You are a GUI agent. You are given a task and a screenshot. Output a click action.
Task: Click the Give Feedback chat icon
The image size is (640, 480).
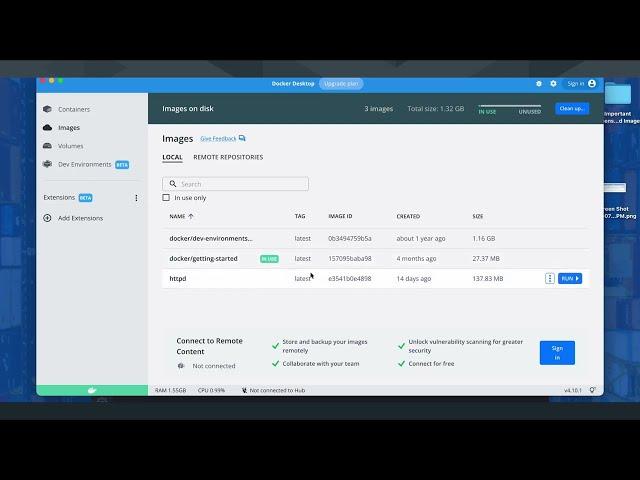(x=242, y=138)
